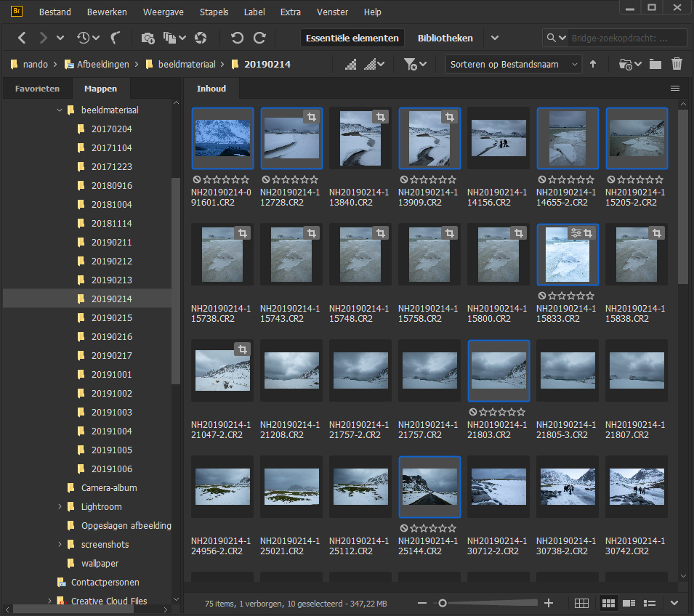The image size is (694, 616).
Task: Switch to list view
Action: [x=649, y=603]
